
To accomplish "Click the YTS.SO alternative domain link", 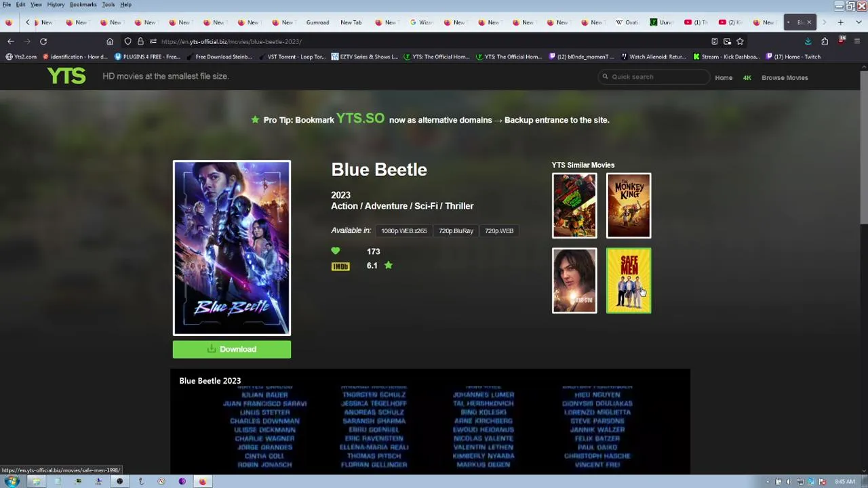I will click(360, 118).
